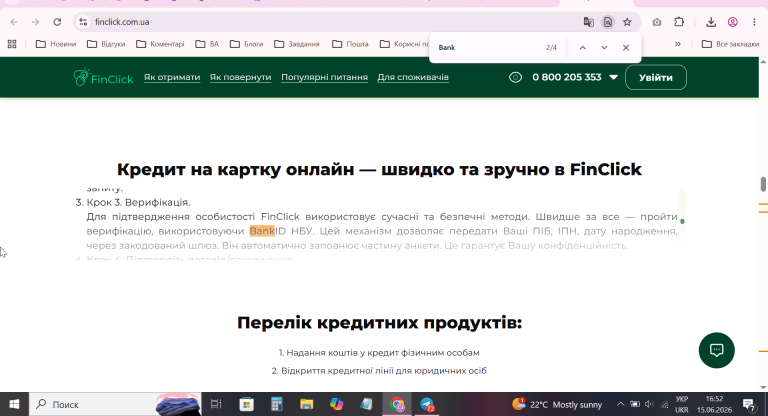
Task: Open the weather widget 22°C Mostly sunny
Action: pyautogui.click(x=556, y=404)
